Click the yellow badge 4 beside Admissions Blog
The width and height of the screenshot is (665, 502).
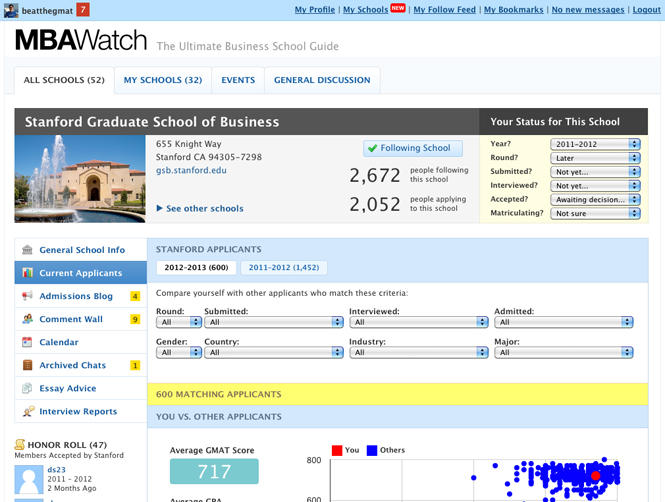(x=135, y=296)
